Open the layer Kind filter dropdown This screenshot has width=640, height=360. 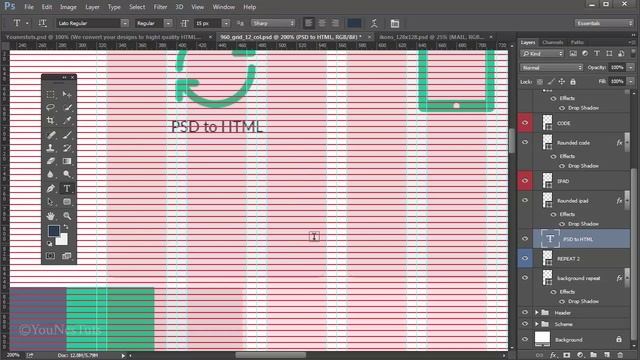pos(542,53)
